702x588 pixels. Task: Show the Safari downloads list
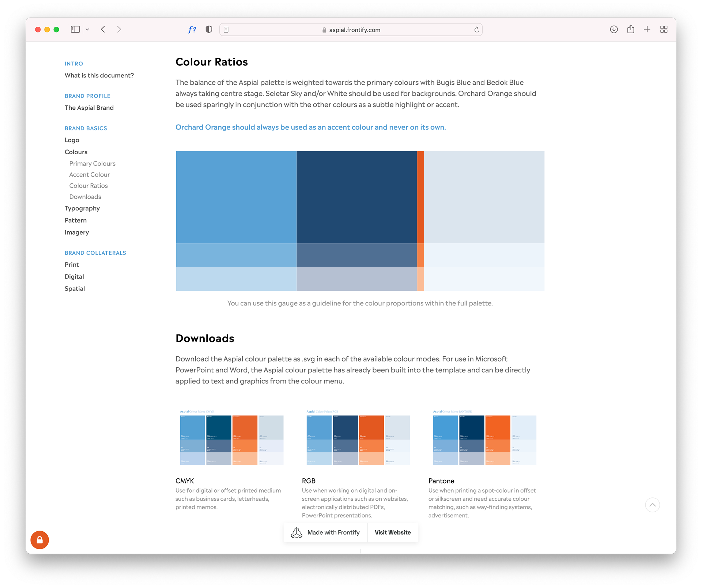tap(614, 30)
